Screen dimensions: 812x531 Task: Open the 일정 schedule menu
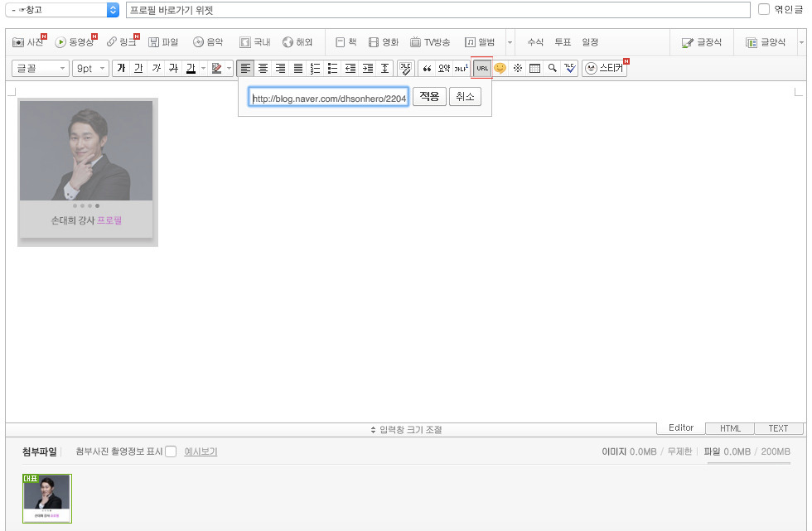coord(590,42)
